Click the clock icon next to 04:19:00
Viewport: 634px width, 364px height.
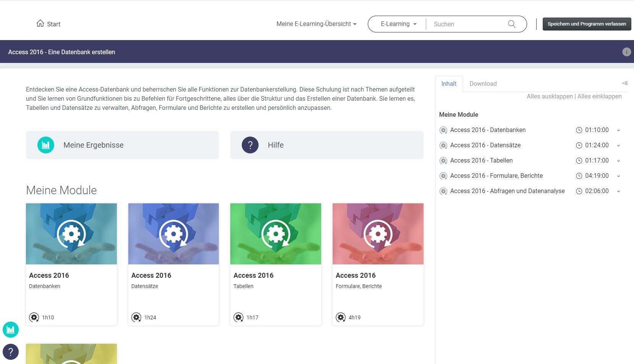pyautogui.click(x=579, y=176)
